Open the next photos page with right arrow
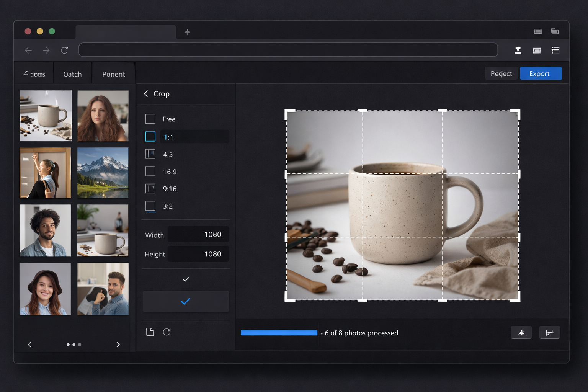 (x=118, y=344)
